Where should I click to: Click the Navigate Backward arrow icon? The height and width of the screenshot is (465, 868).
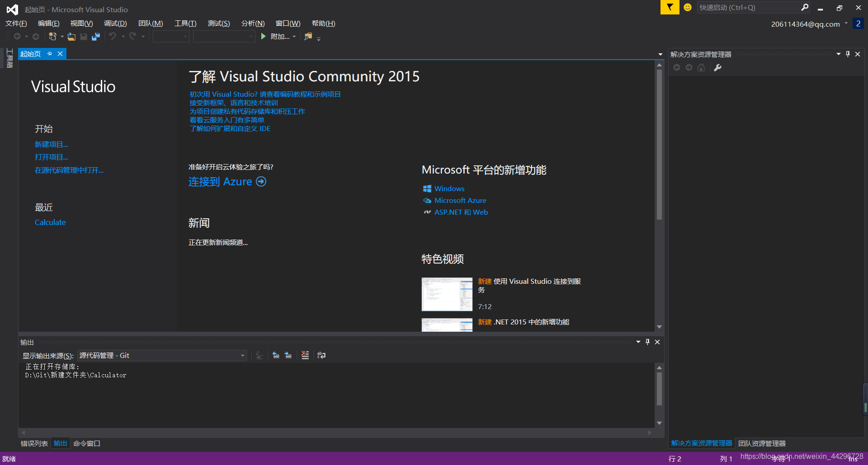pos(17,36)
